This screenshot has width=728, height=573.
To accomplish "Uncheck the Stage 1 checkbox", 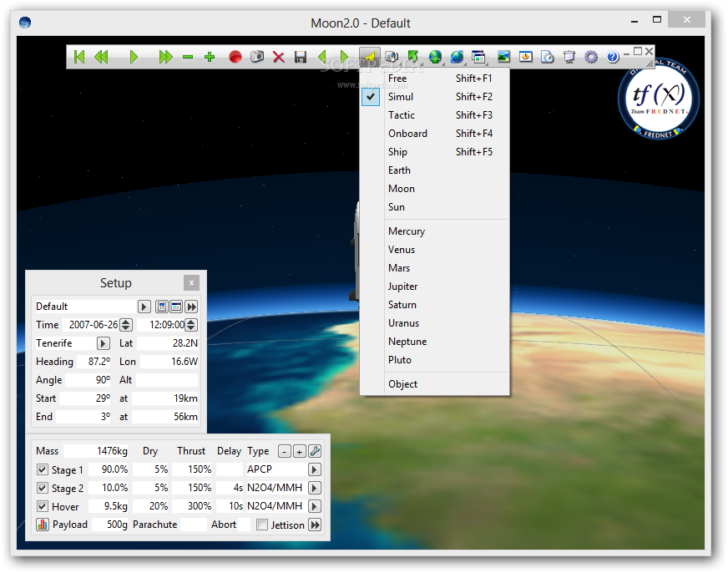I will pos(43,469).
